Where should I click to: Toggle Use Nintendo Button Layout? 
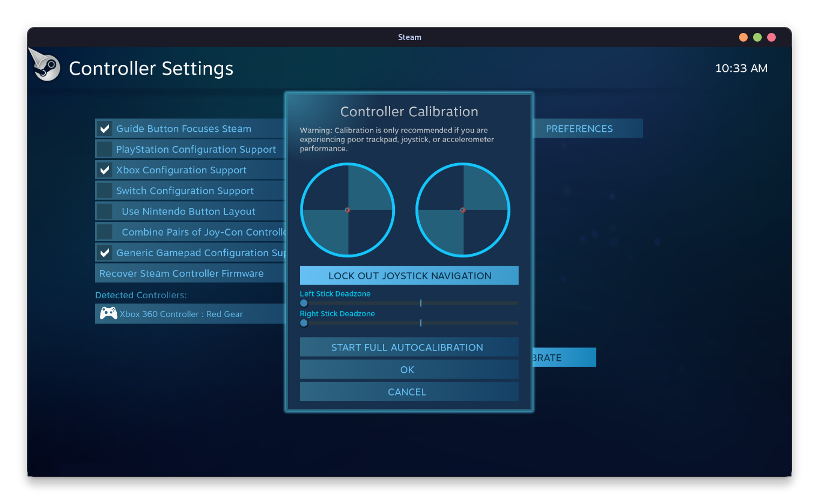tap(104, 211)
